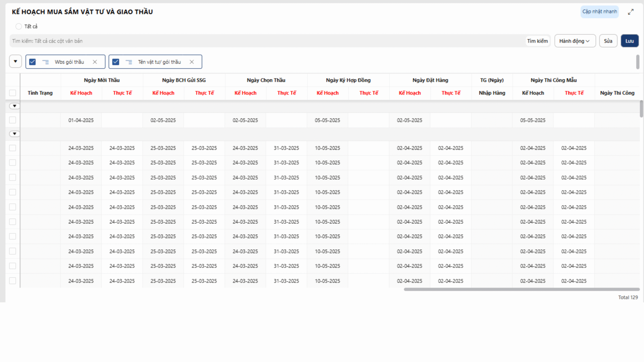Image resolution: width=644 pixels, height=362 pixels.
Task: Uncheck the Wbs gói thầu checkbox
Action: [32, 62]
